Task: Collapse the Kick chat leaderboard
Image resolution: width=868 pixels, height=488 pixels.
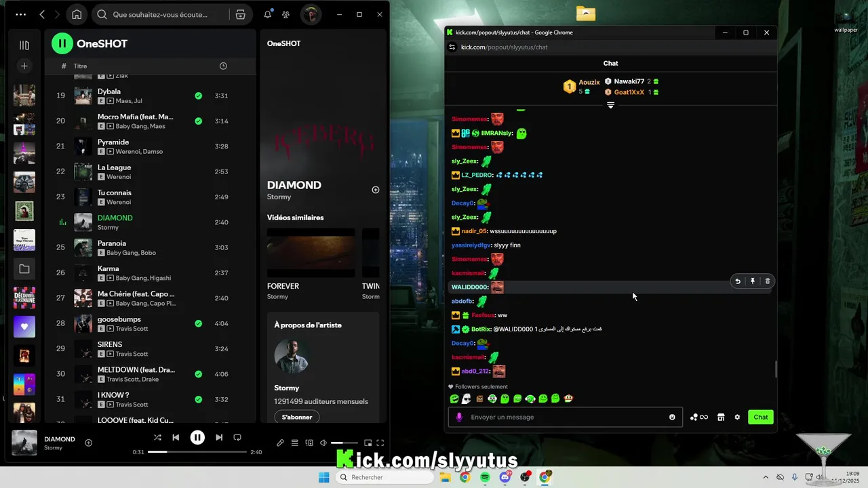Action: tap(610, 105)
